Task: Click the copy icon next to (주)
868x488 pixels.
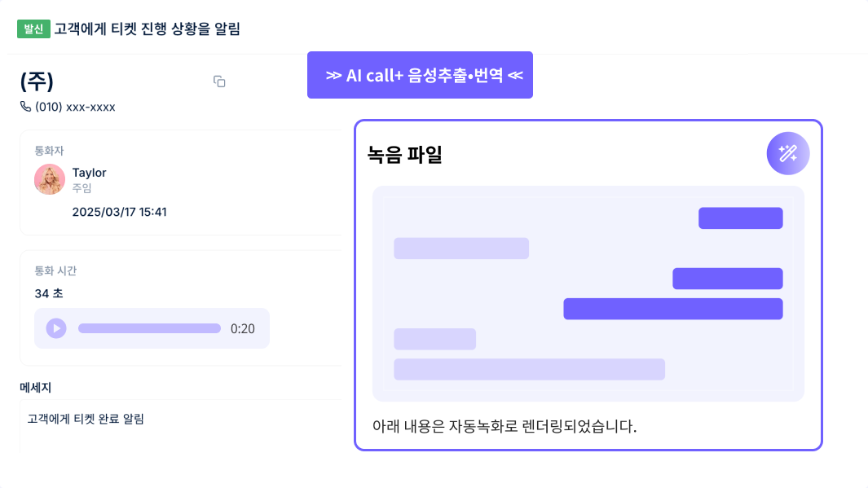Action: [x=219, y=81]
